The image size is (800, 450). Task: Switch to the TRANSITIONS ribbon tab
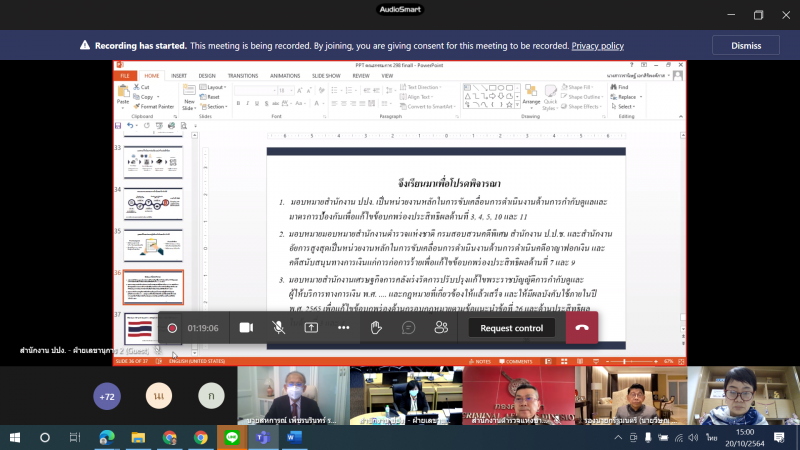(x=243, y=76)
